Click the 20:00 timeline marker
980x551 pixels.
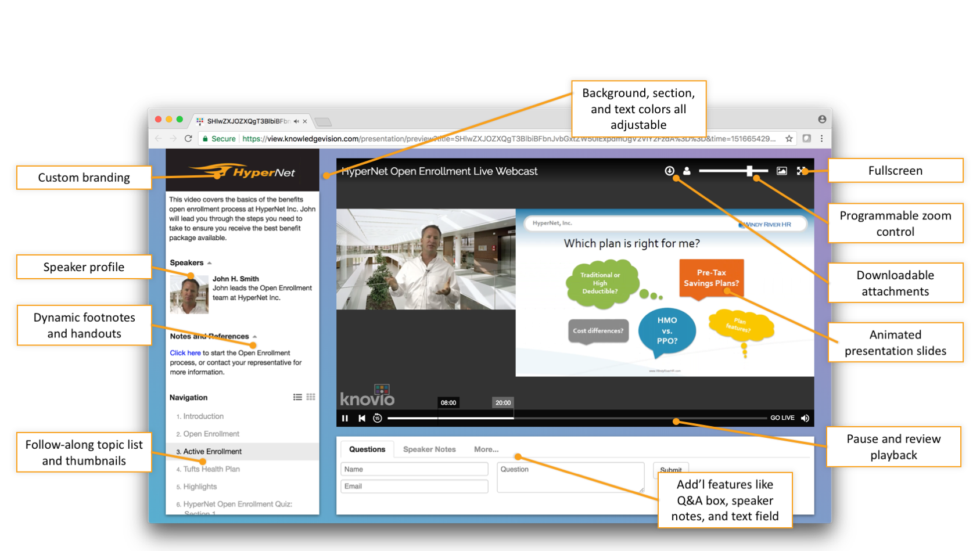point(503,403)
